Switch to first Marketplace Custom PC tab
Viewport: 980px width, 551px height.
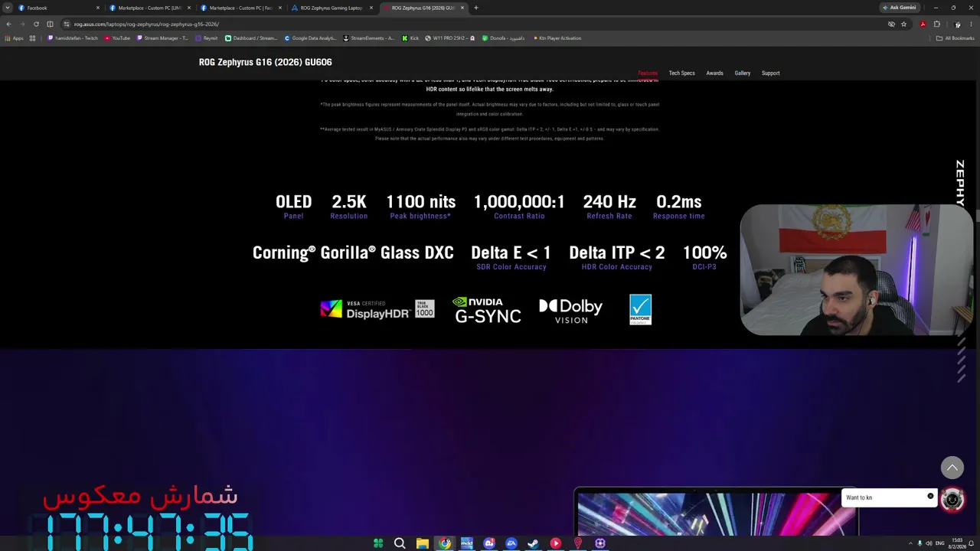149,8
